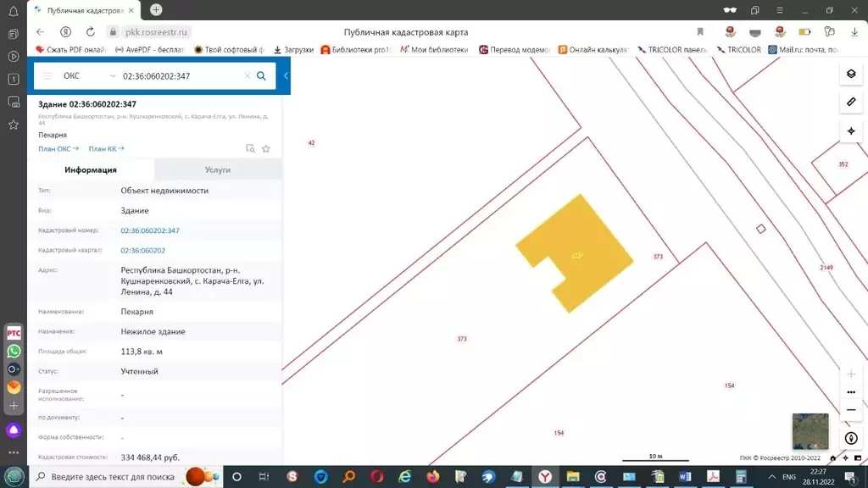Screen dimensions: 868x488
Task: Reset map orientation with compass button
Action: tap(851, 438)
